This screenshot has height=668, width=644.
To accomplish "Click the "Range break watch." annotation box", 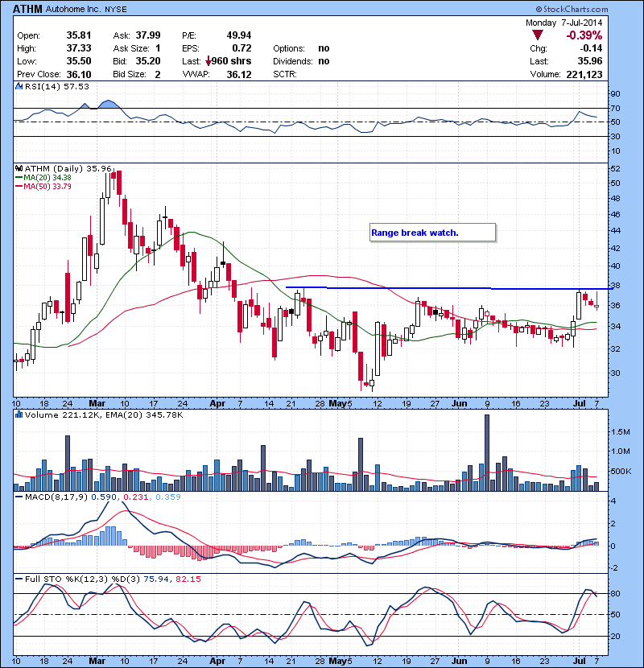I will [432, 233].
